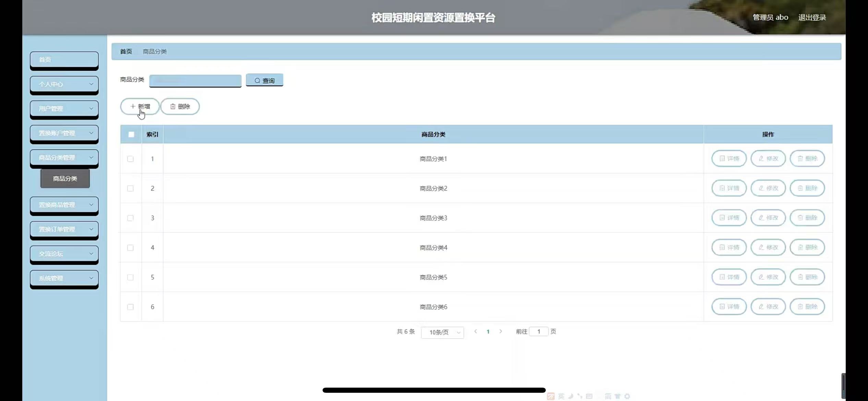
Task: Click the next page arrow in the pagination
Action: pos(501,331)
